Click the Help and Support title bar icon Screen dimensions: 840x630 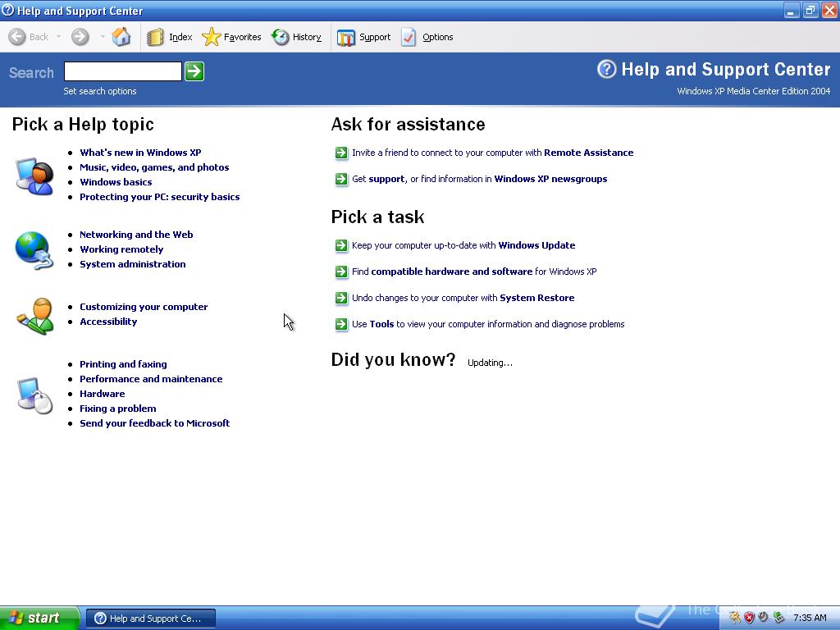click(7, 10)
